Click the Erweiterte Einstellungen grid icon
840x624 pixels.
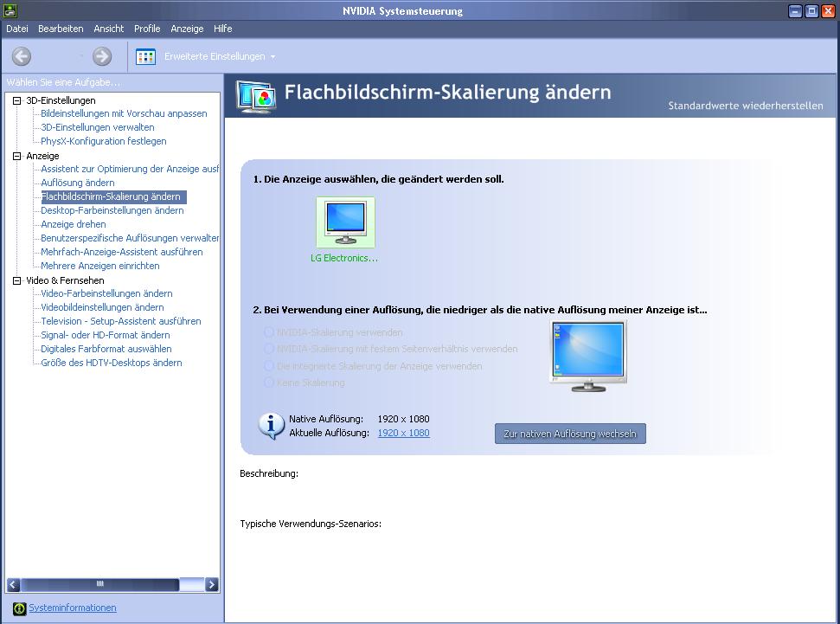click(x=145, y=56)
